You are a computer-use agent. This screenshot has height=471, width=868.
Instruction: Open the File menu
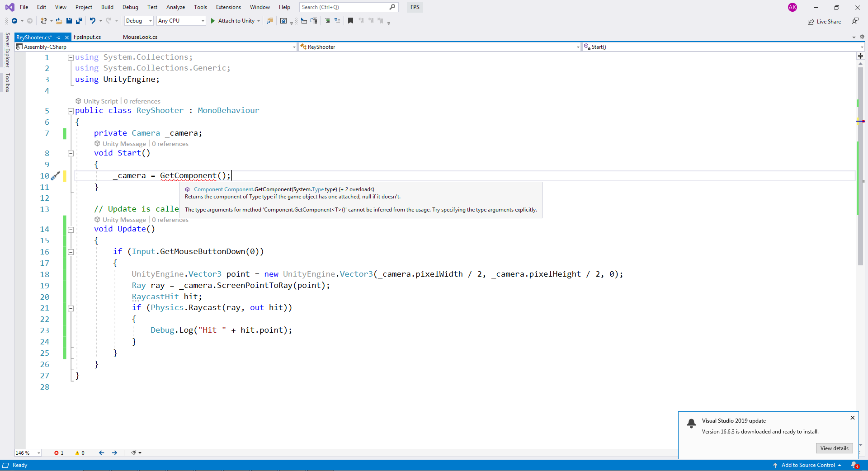24,7
